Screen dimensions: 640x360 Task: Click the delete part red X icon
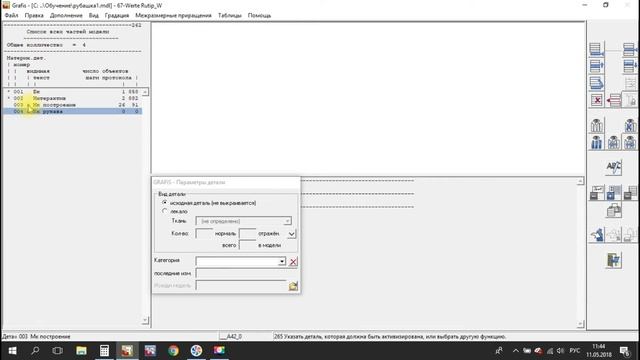coord(596,100)
